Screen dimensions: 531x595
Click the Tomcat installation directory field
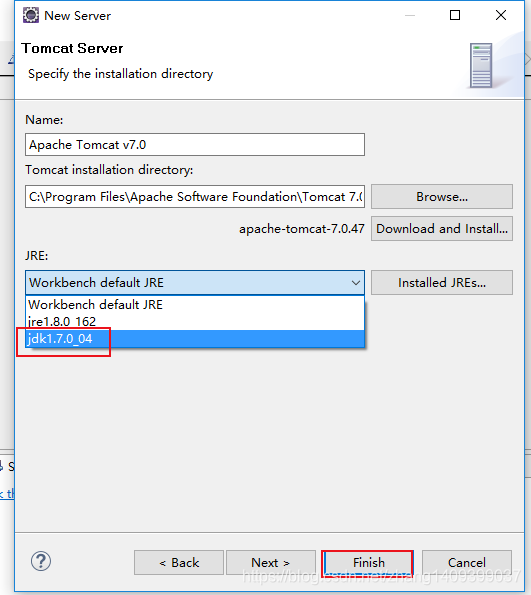195,197
